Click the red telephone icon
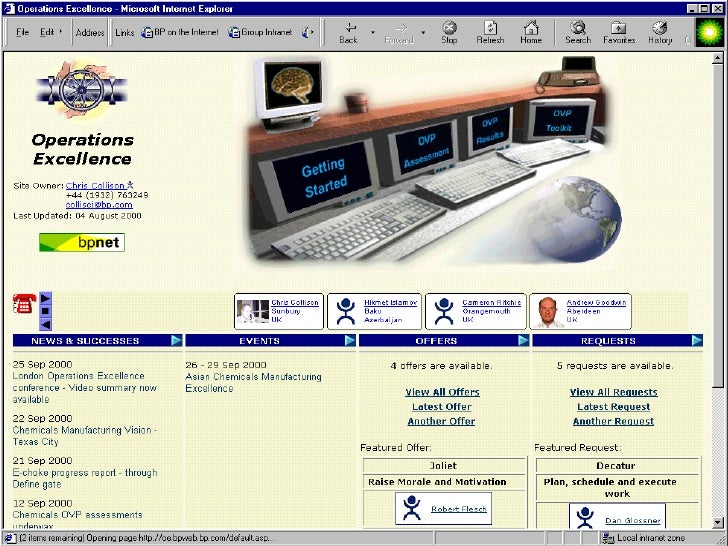Image resolution: width=728 pixels, height=546 pixels. click(x=25, y=304)
